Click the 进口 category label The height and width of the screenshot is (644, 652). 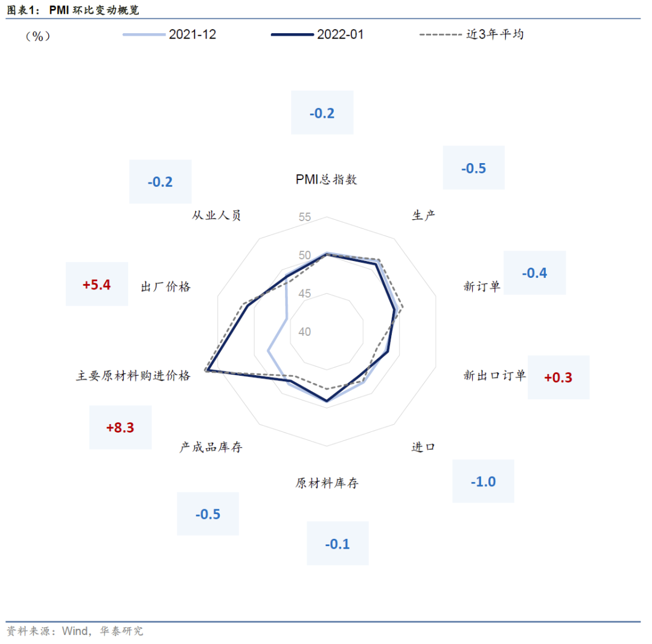point(423,447)
